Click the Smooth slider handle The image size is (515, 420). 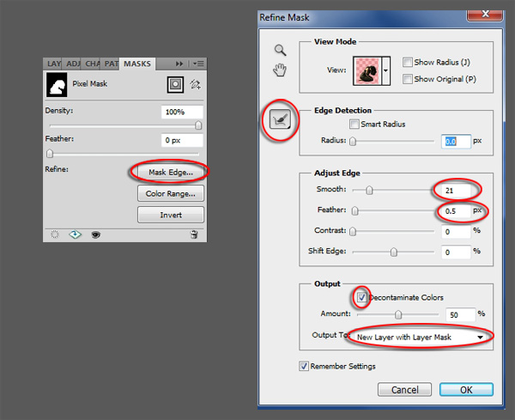point(369,190)
